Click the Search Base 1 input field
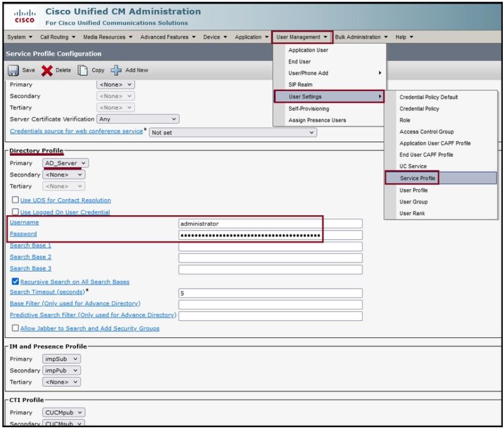The width and height of the screenshot is (504, 429). click(270, 247)
